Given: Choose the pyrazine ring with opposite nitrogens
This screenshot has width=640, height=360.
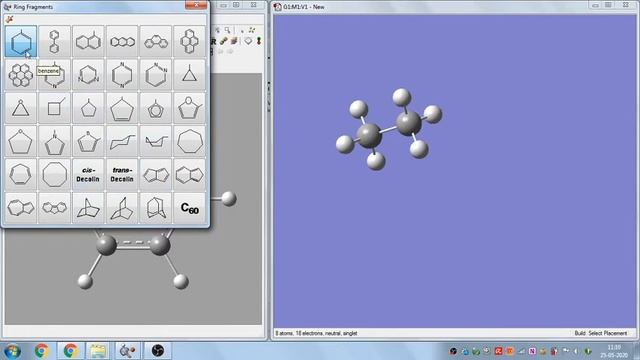Looking at the screenshot, I should click(122, 75).
